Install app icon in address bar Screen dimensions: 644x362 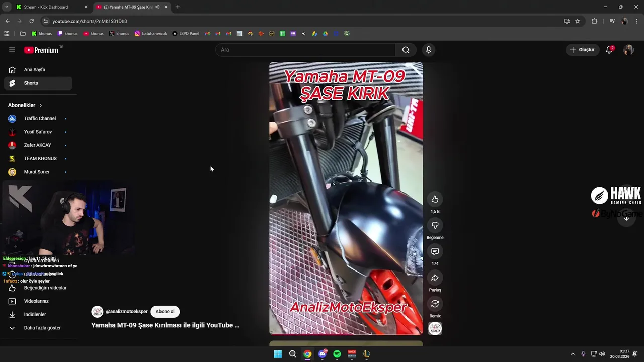[x=567, y=21]
